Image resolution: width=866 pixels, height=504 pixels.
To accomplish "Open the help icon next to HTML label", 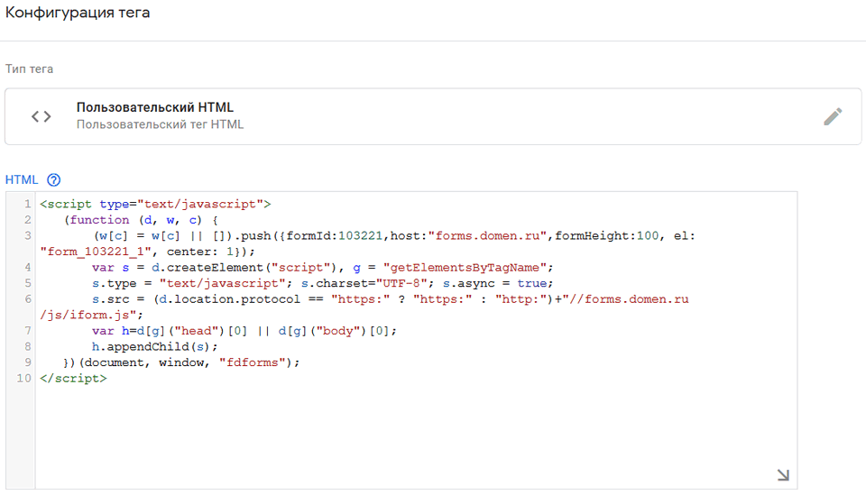I will [53, 179].
